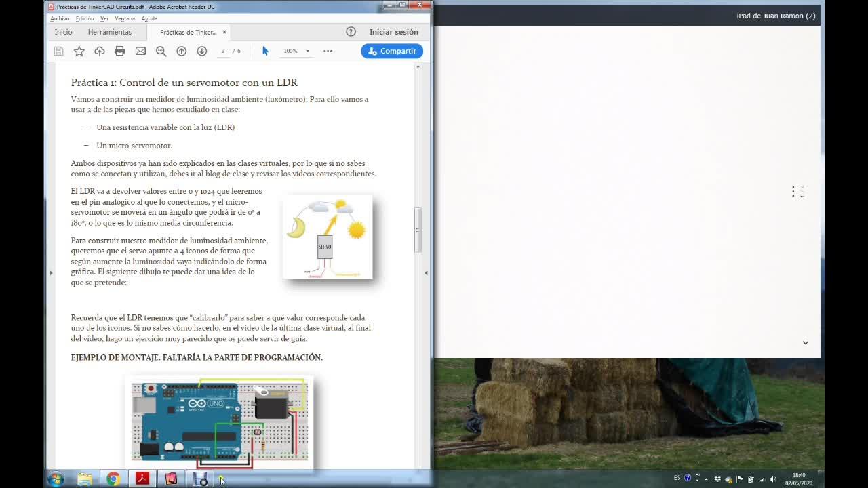This screenshot has width=868, height=488.
Task: Click the star bookmark icon
Action: pos(79,51)
